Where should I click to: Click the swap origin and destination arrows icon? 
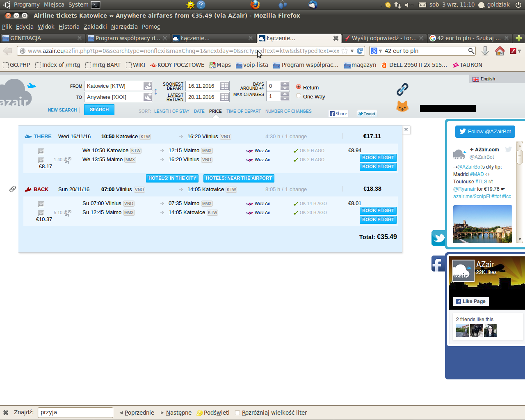point(156,92)
